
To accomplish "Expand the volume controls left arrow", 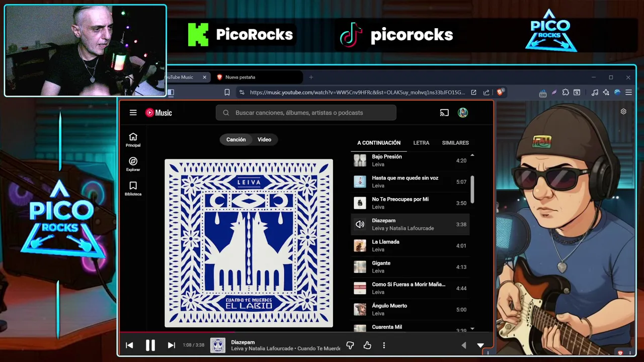I will (x=464, y=345).
